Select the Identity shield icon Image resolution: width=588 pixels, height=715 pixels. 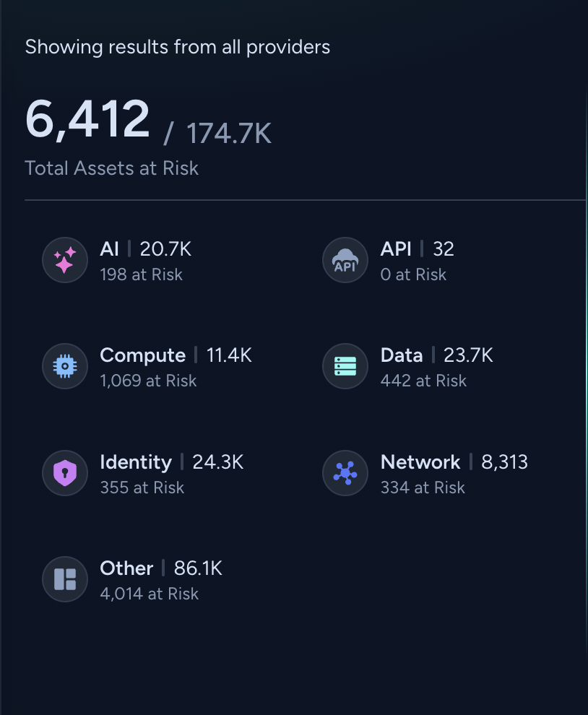point(65,472)
